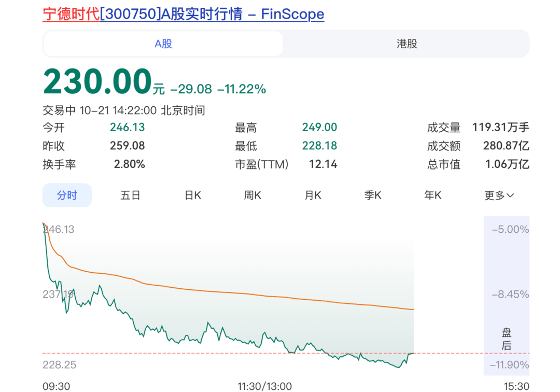Switch to the 港股 market tab
This screenshot has height=392, width=560.
pyautogui.click(x=407, y=44)
